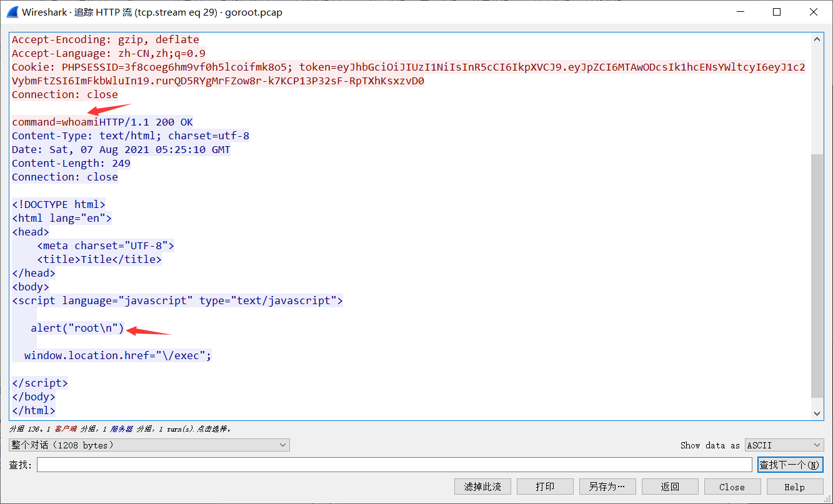This screenshot has width=833, height=504.
Task: Click the scrollbar up arrow
Action: [x=817, y=39]
